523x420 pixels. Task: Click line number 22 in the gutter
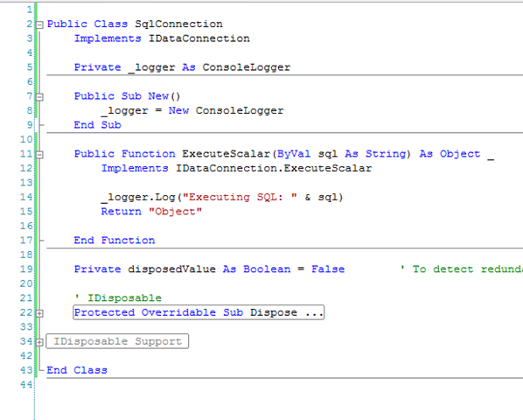(26, 312)
